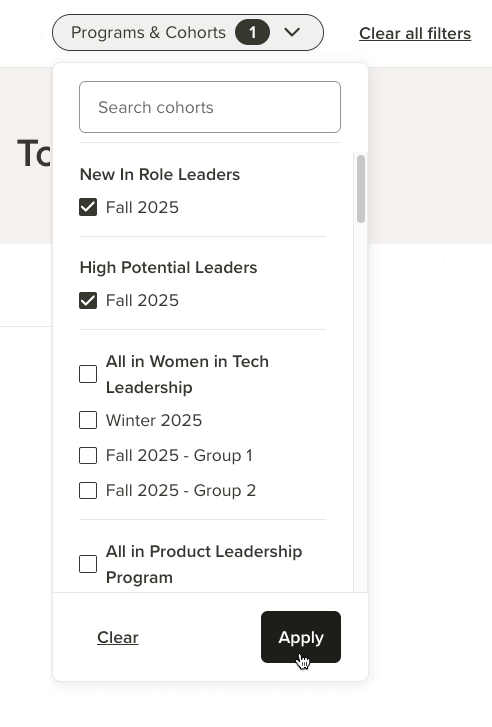Uncheck Fall 2025 under New In Role Leaders
Viewport: 492px width, 727px height.
tap(88, 207)
